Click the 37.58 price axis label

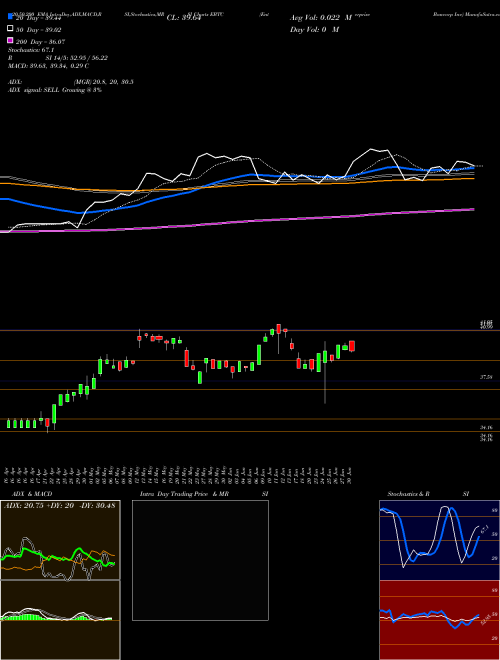tap(486, 378)
